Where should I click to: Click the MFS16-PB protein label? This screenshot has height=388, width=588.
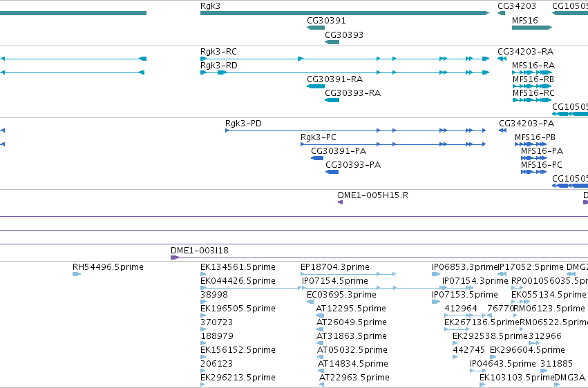pyautogui.click(x=535, y=137)
